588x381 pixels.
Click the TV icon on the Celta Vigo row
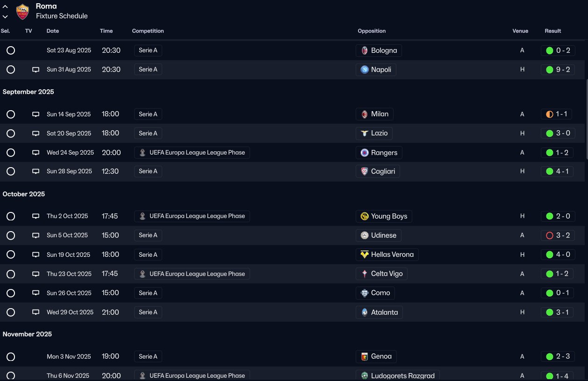pos(36,274)
